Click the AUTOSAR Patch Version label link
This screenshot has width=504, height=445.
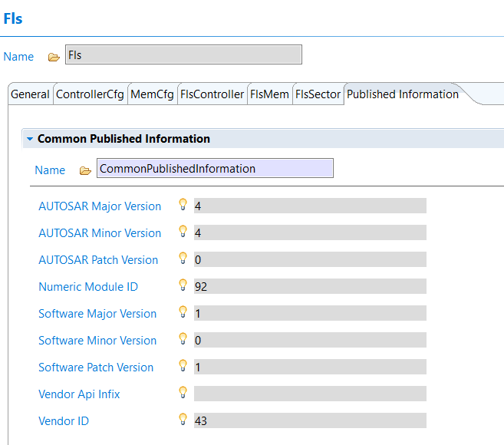coord(98,260)
